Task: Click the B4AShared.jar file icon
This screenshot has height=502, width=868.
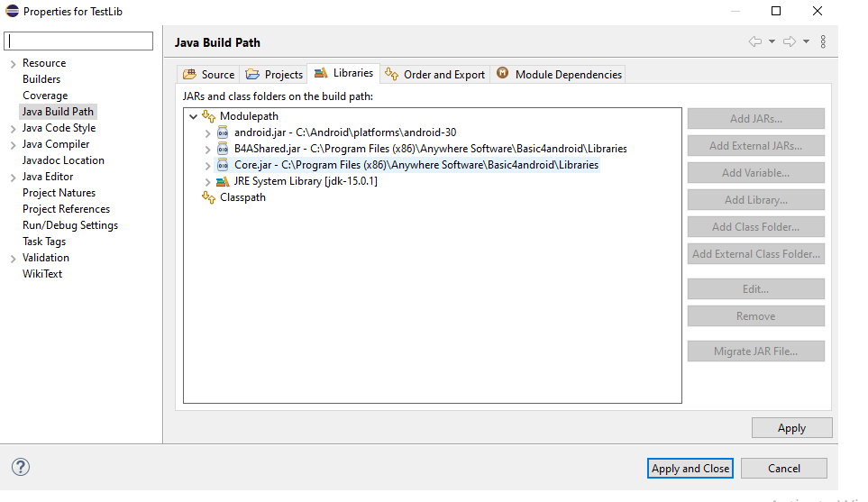Action: point(223,149)
